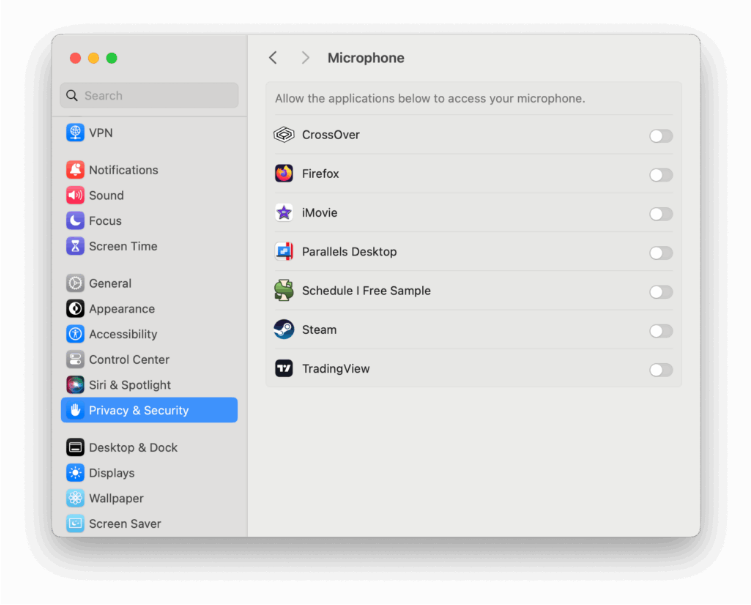Click the Siri & Spotlight icon
The height and width of the screenshot is (605, 751).
pos(75,385)
